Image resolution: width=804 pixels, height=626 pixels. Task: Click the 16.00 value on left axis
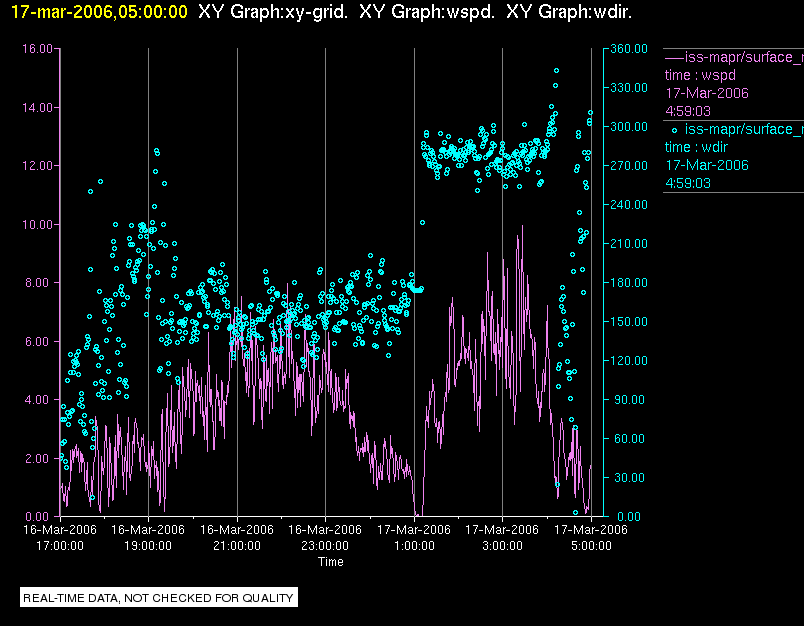pos(37,49)
